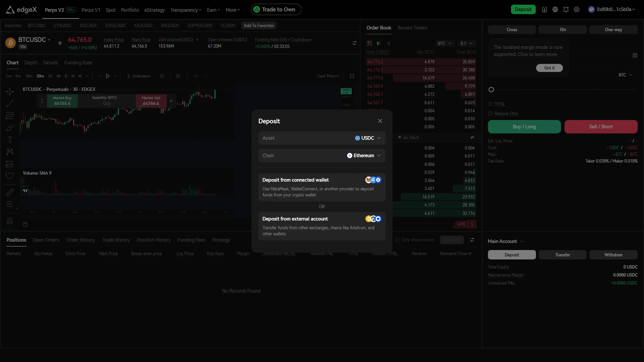Expand the wallet address 0x80b0 menu
Viewport: 644px width, 362px height.
click(x=612, y=9)
